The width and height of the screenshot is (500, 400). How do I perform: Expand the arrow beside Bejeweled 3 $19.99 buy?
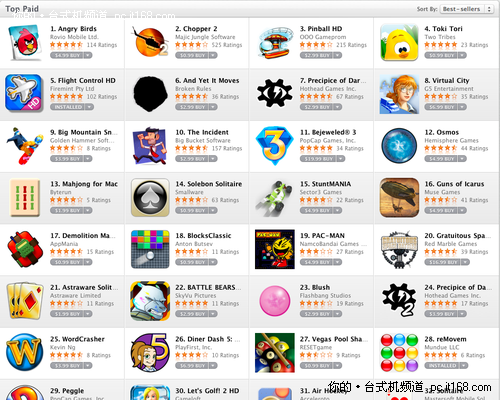click(x=341, y=159)
